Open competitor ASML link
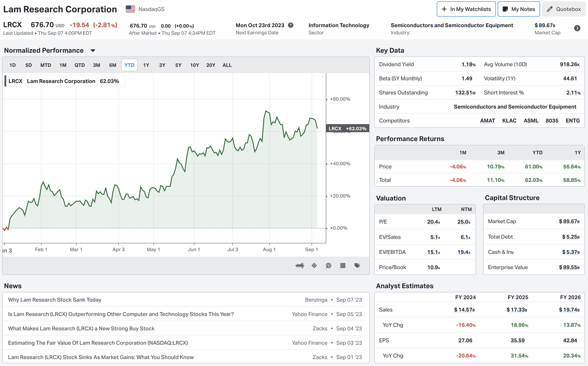Screen dimensions: 588x366 (x=531, y=121)
